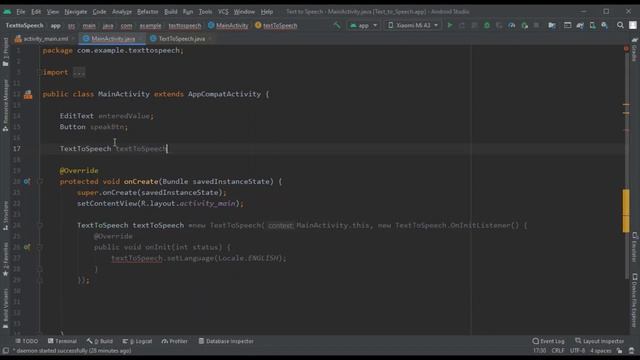Open the AVD Manager device icon

(592, 25)
